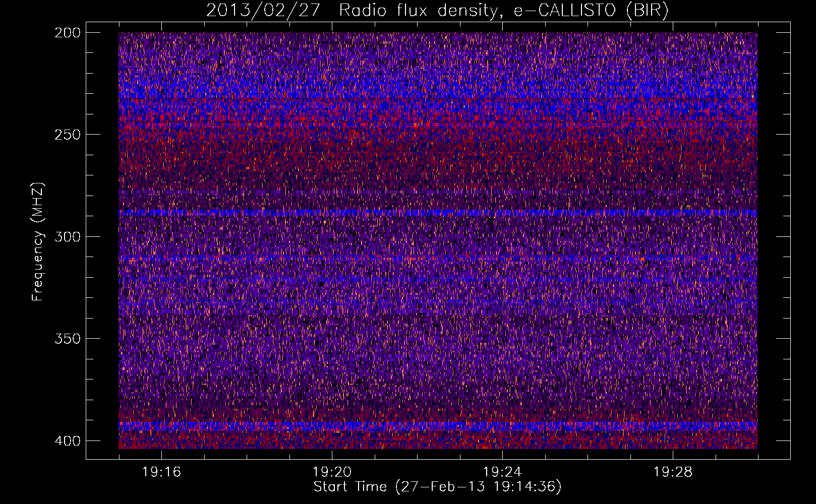Click the blue interference band near 288 MHz

click(x=438, y=213)
